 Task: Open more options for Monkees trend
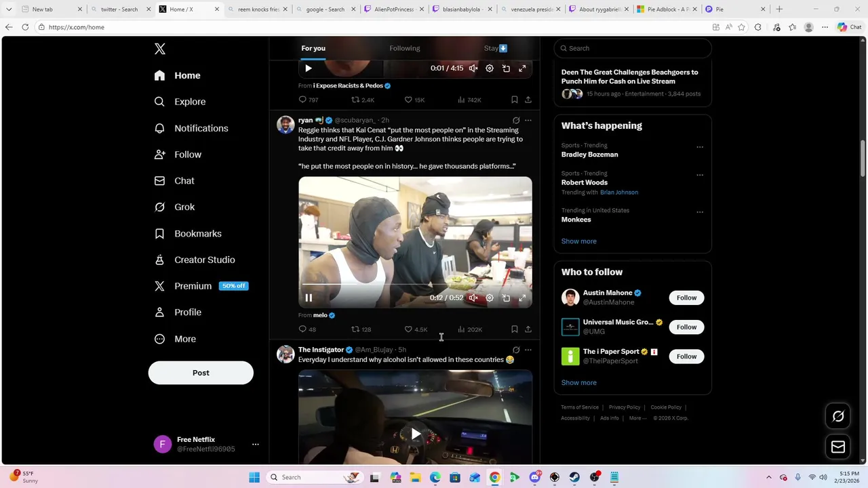click(x=700, y=212)
